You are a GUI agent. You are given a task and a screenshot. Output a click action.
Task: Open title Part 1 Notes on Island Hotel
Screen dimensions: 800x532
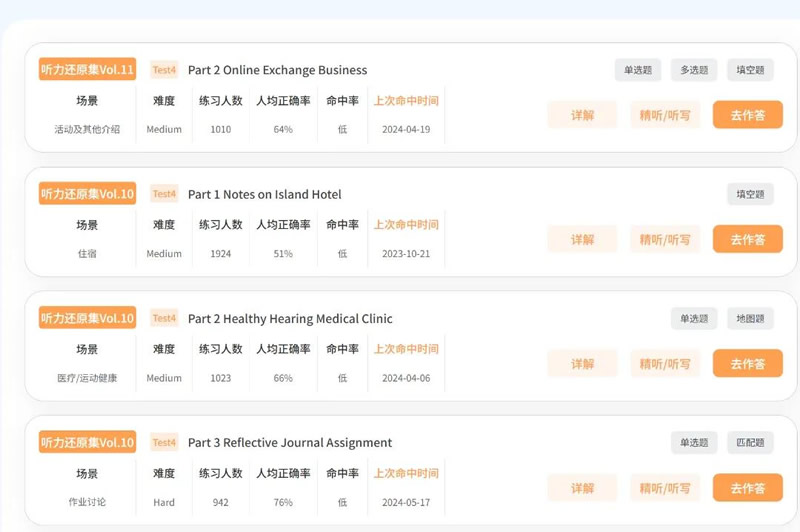(264, 194)
